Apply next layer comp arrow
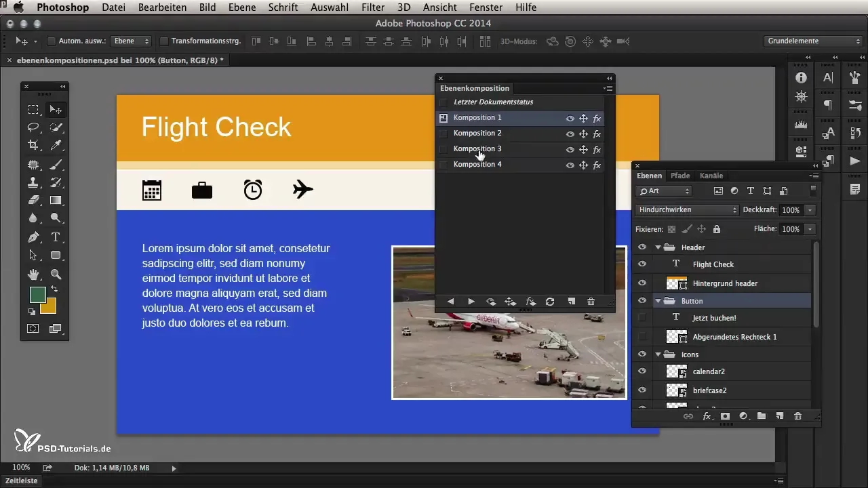This screenshot has width=868, height=488. pyautogui.click(x=471, y=302)
